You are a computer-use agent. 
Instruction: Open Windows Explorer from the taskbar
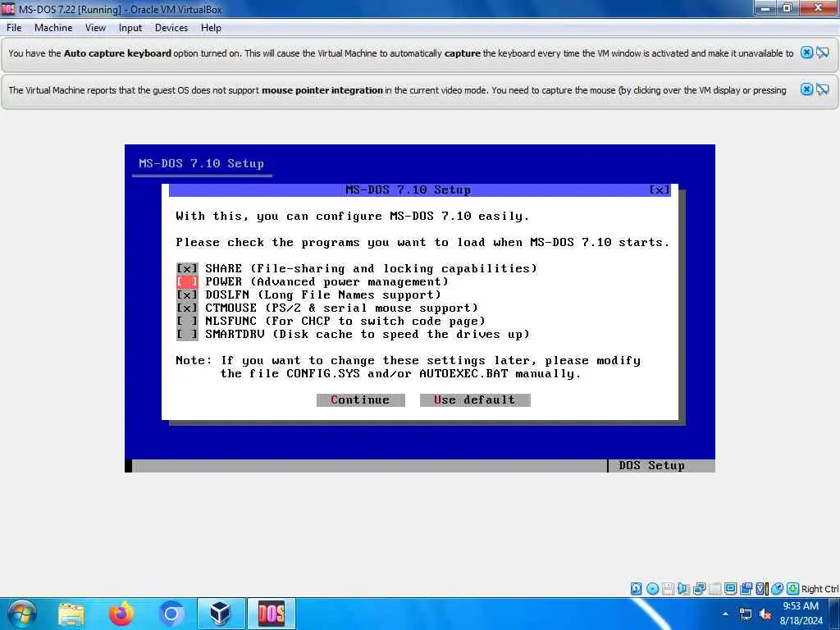(71, 614)
